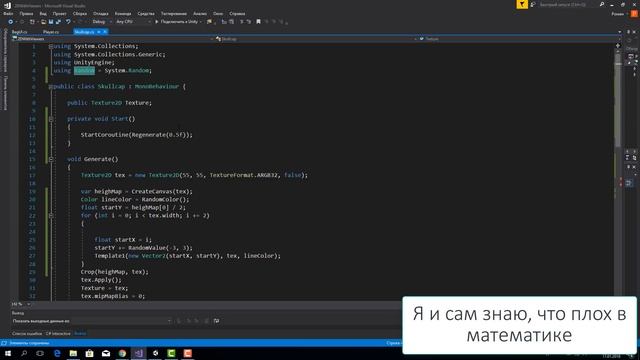
Task: Switch to the first document tab
Action: click(x=20, y=32)
